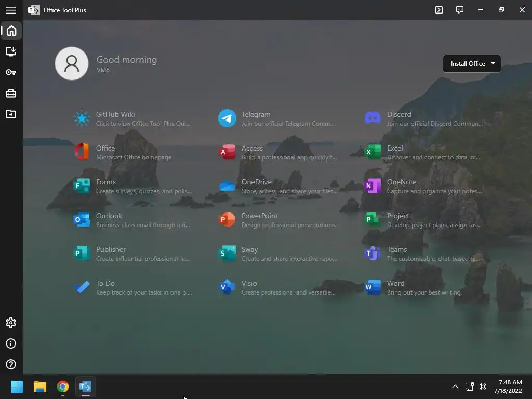
Task: Expand the Install Office dropdown arrow
Action: tap(493, 63)
